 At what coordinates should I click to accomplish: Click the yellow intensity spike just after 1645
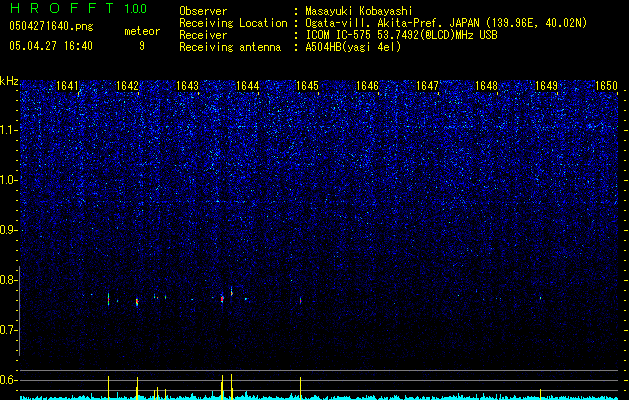tap(300, 388)
